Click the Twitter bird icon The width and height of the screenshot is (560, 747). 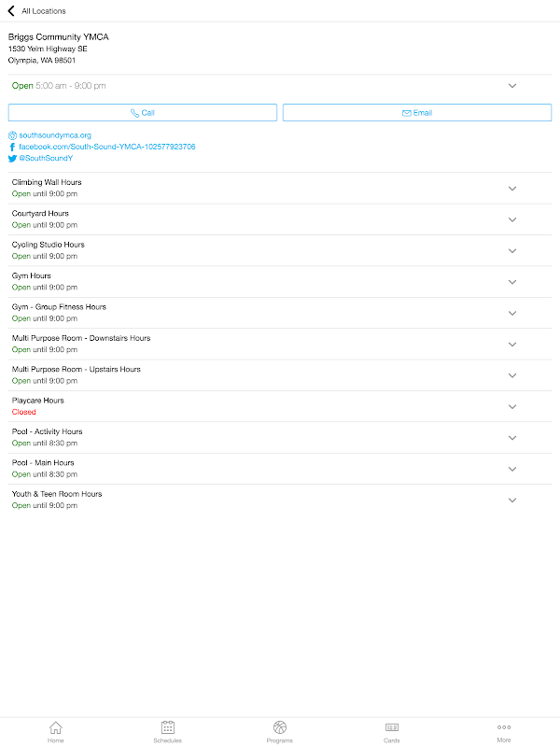pos(12,159)
